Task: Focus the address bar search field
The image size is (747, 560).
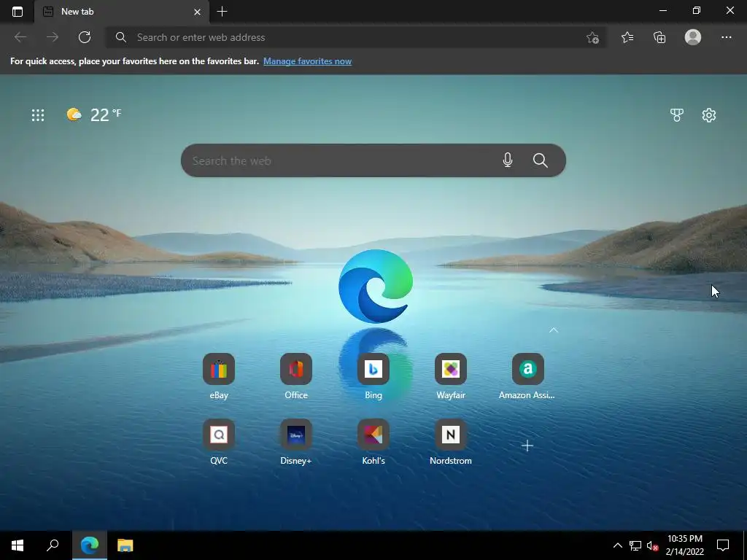Action: click(356, 37)
